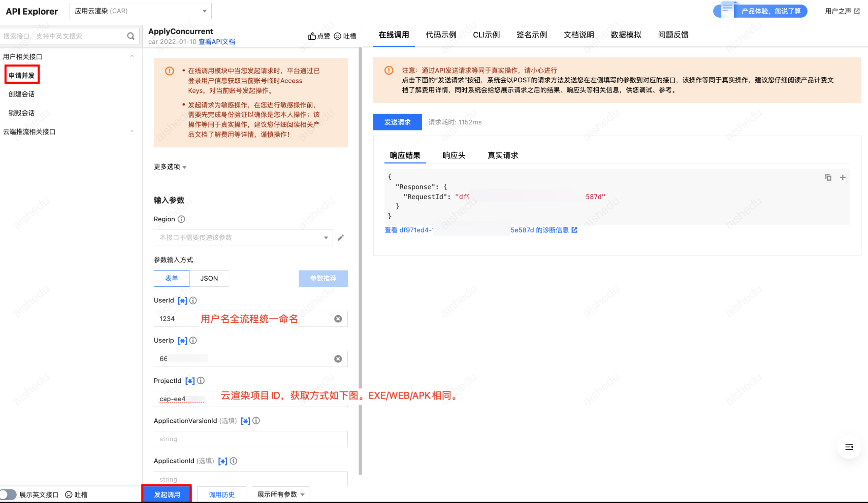Select 表单 parameter input mode

(x=171, y=278)
